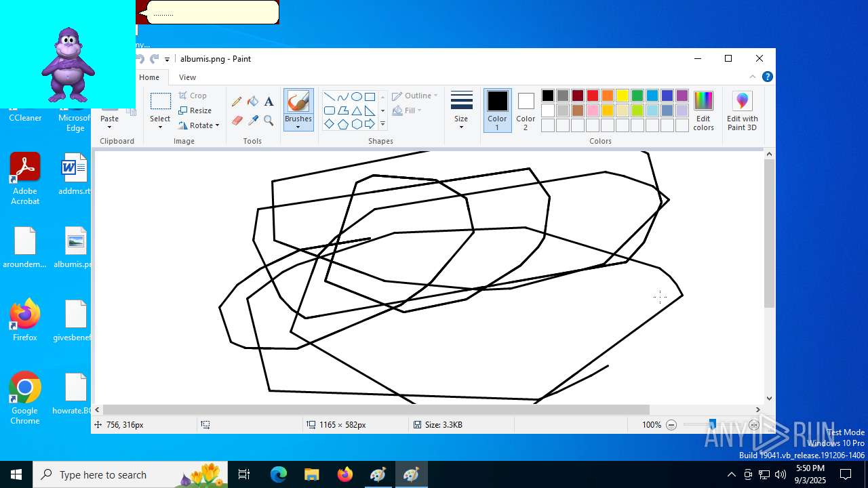
Task: Select the Text tool
Action: tap(269, 102)
